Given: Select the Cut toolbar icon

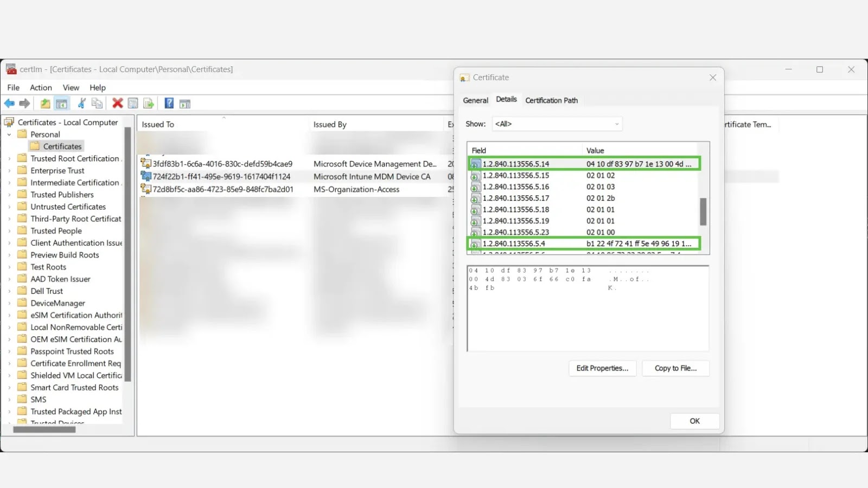Looking at the screenshot, I should click(80, 103).
